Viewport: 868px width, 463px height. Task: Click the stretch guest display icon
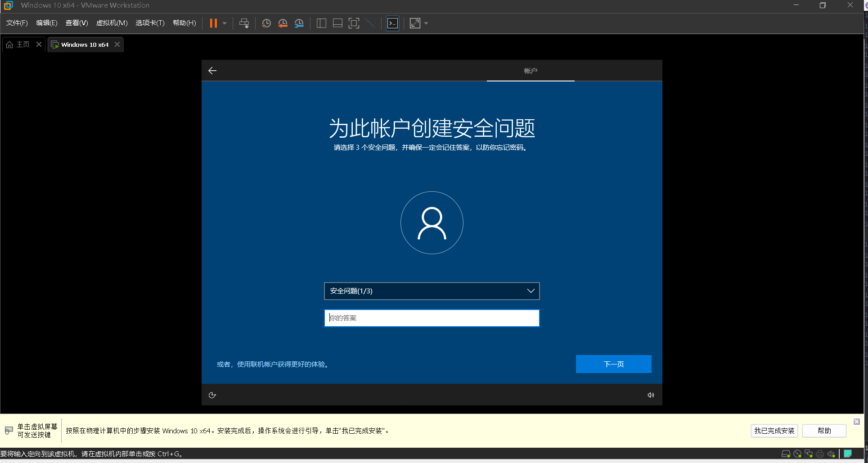click(x=415, y=23)
